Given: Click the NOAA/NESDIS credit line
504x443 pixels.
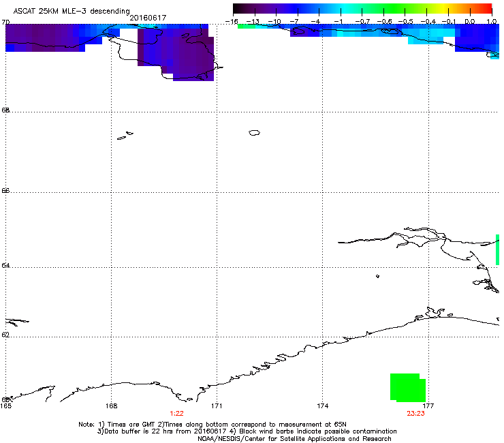Looking at the screenshot, I should coord(294,438).
